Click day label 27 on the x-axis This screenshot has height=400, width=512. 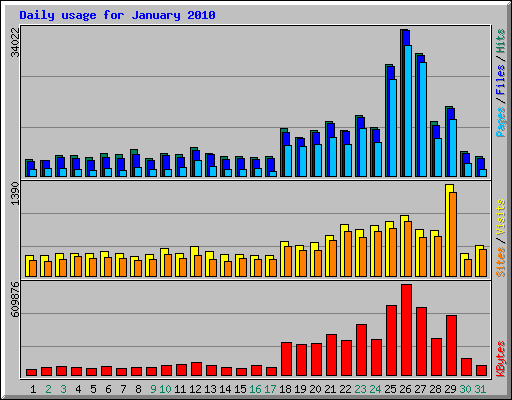tap(420, 389)
